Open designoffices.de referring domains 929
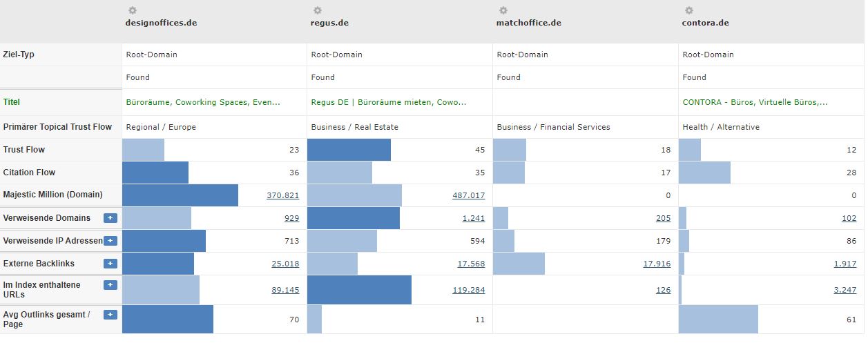 [x=291, y=218]
